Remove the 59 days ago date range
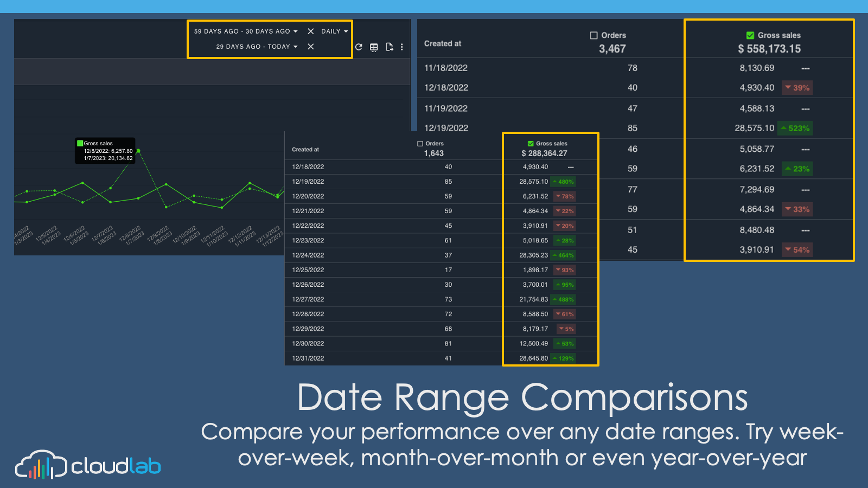The image size is (868, 488). (311, 31)
